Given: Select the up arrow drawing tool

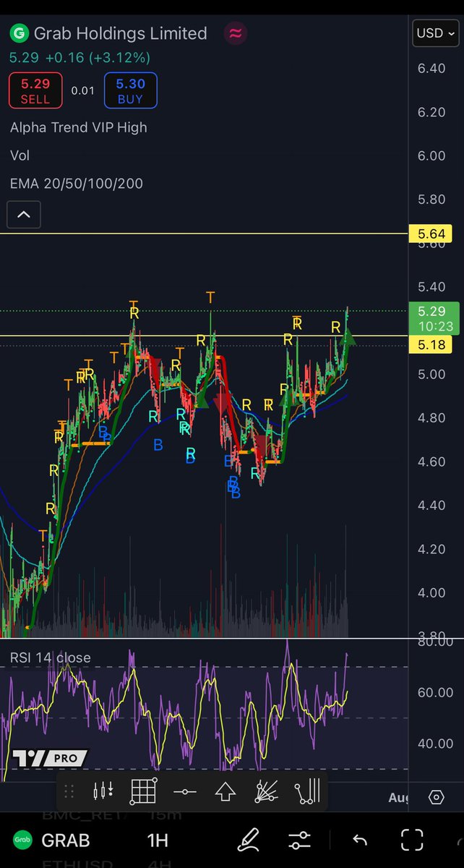Looking at the screenshot, I should pos(225,791).
